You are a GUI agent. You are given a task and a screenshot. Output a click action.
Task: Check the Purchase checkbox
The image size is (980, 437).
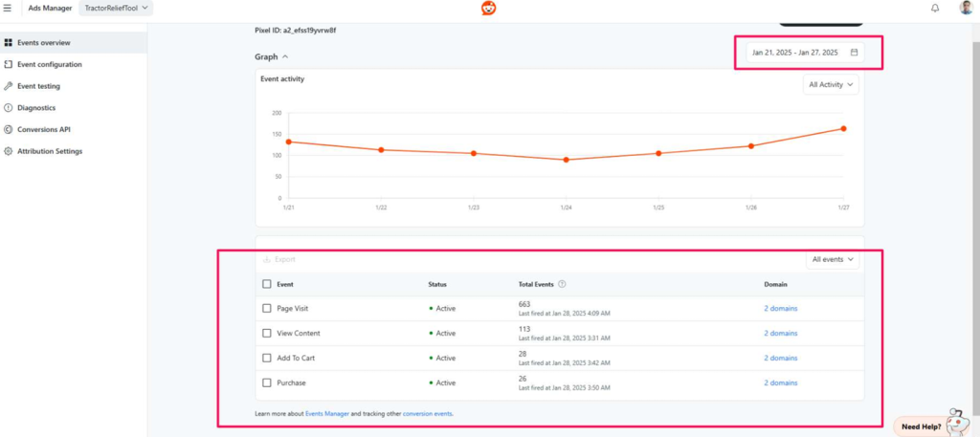[267, 382]
